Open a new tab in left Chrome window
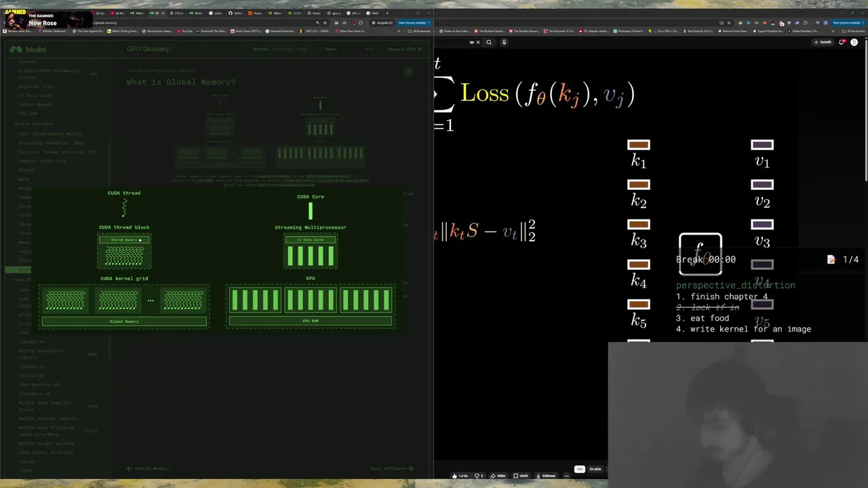 click(x=387, y=13)
